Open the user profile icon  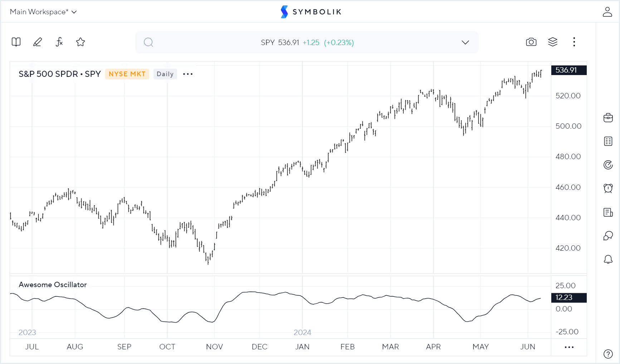pos(607,12)
